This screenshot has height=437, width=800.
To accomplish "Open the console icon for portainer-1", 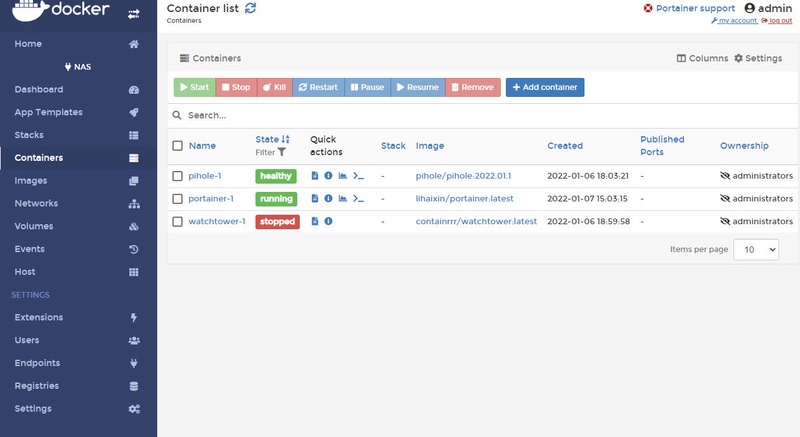I will coord(359,199).
